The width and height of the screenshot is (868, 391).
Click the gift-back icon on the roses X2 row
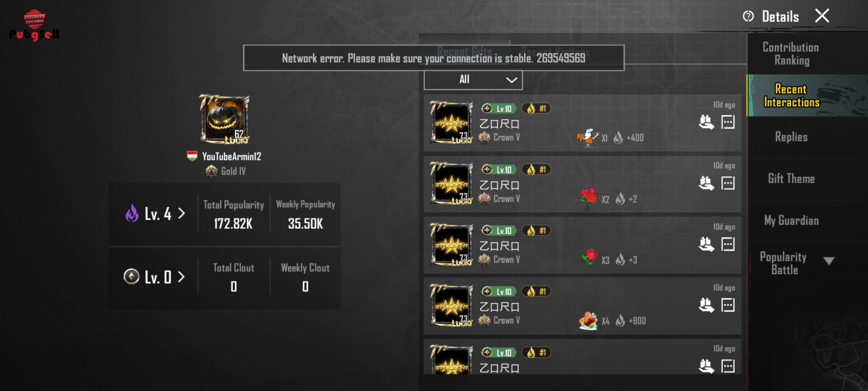[x=706, y=183]
